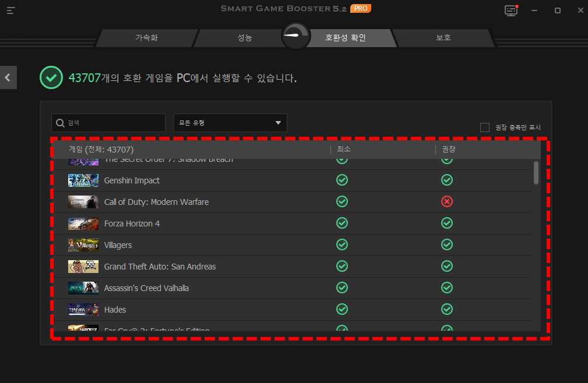Click Genshin Impact minimum check icon

pos(342,180)
